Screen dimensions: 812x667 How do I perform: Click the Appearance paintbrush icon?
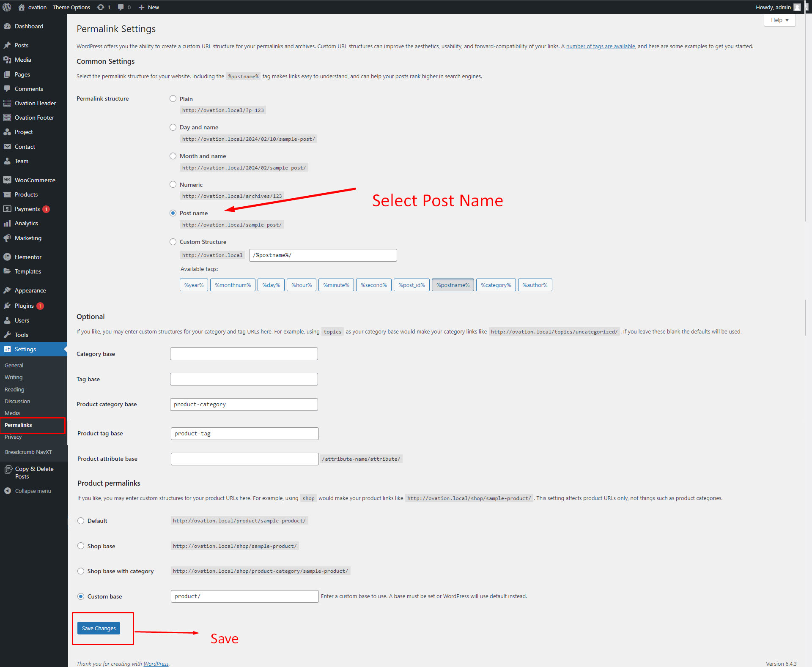pyautogui.click(x=7, y=290)
